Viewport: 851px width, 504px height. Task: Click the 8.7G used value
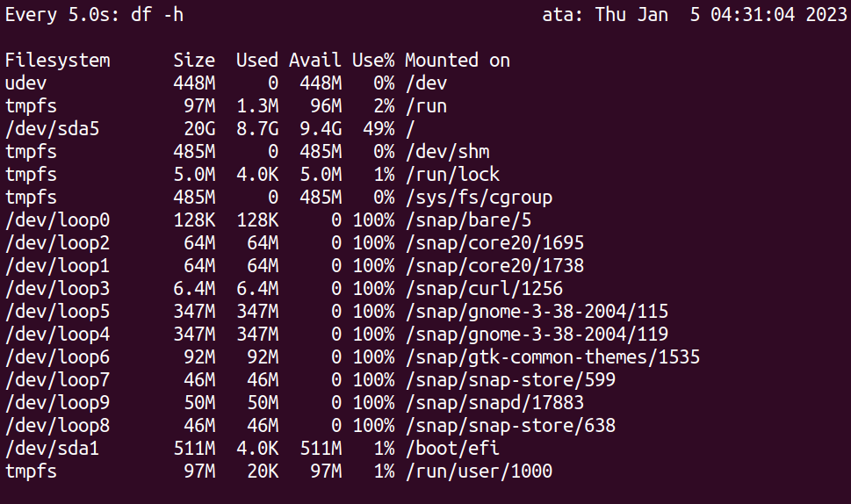pos(257,128)
